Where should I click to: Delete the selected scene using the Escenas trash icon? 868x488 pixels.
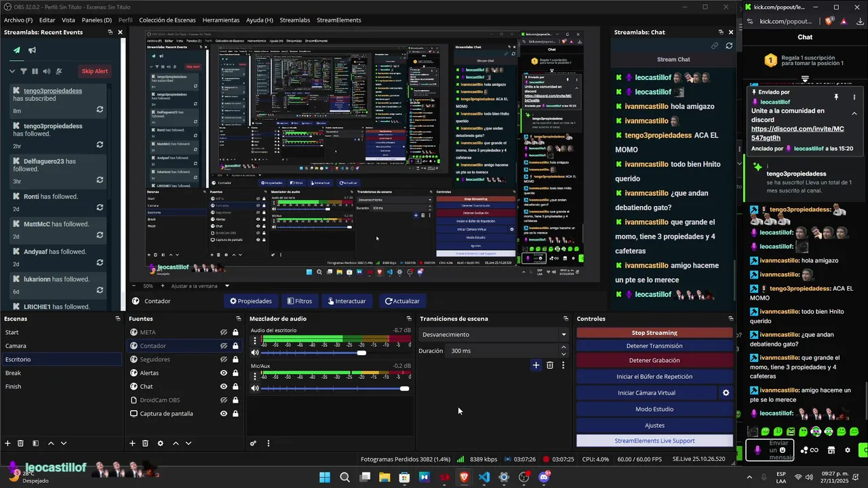(20, 443)
